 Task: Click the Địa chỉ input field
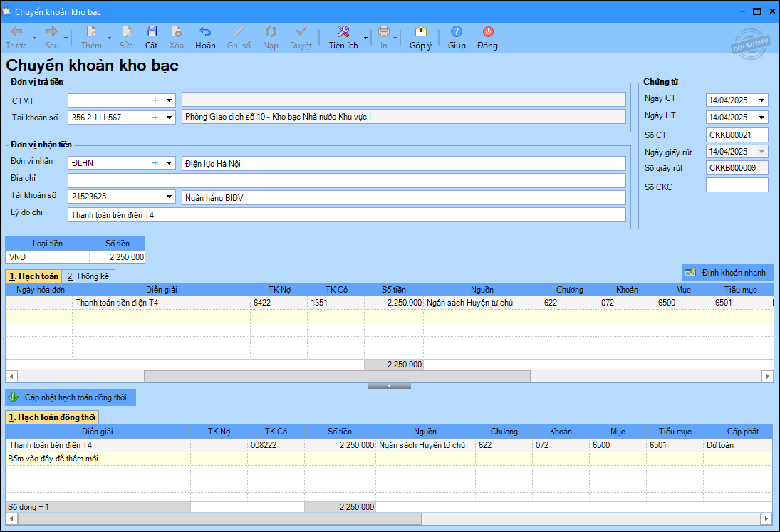click(347, 180)
